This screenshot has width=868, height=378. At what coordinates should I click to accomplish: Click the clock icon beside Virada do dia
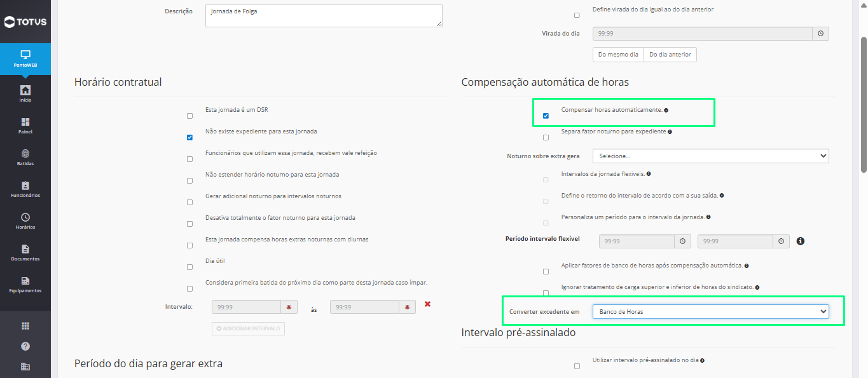click(x=820, y=34)
